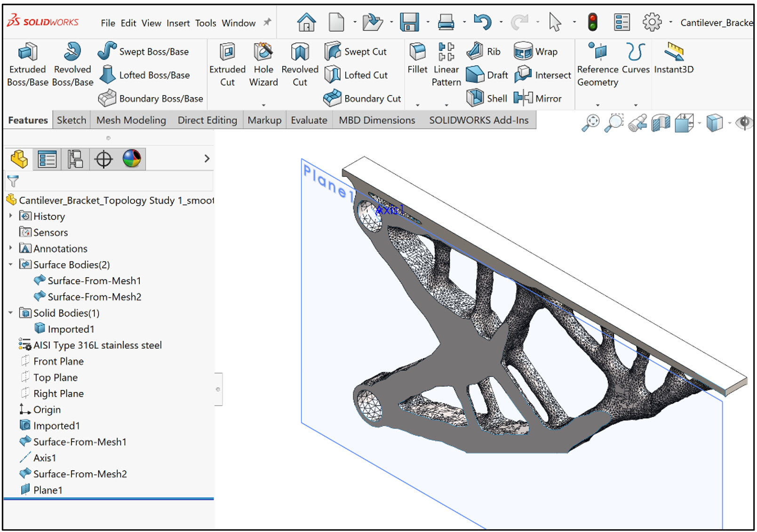This screenshot has height=532, width=757.
Task: Open the DisplayManager appearance tab
Action: [132, 159]
